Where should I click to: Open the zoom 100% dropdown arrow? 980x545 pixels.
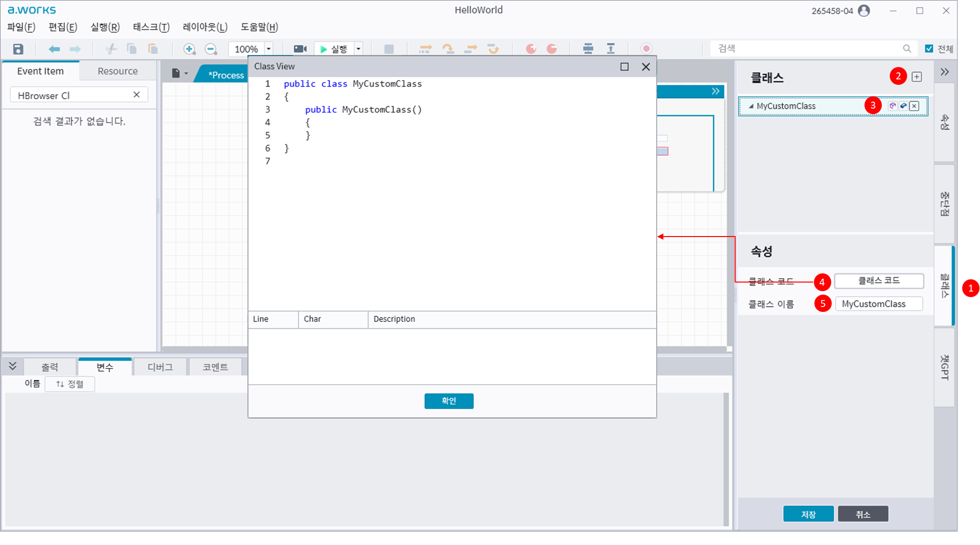pyautogui.click(x=268, y=49)
